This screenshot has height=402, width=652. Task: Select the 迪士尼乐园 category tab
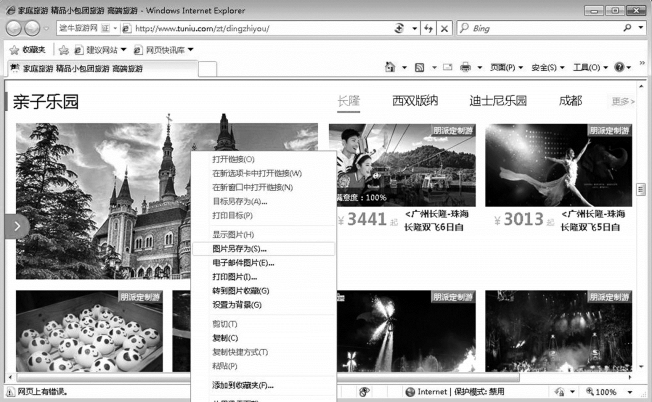point(498,101)
